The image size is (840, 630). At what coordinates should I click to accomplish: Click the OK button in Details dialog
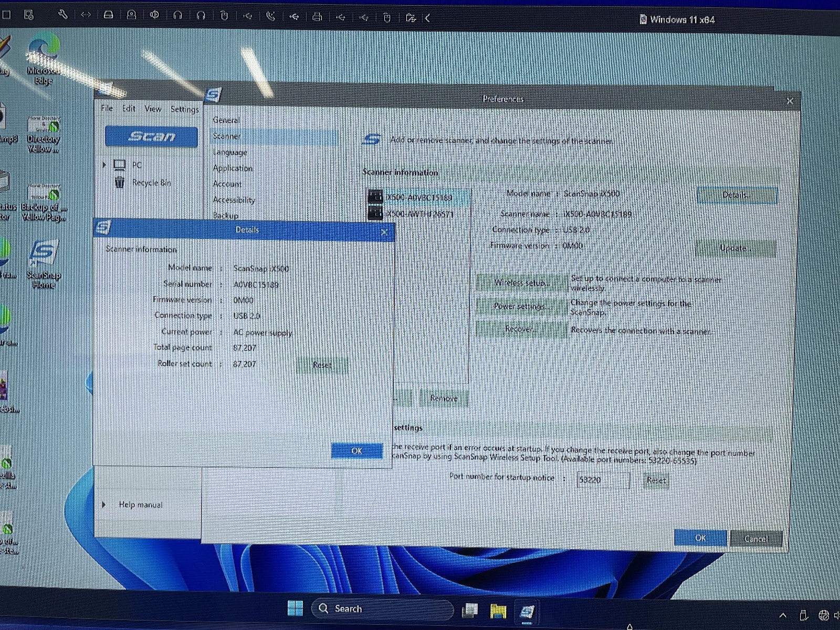pyautogui.click(x=356, y=450)
